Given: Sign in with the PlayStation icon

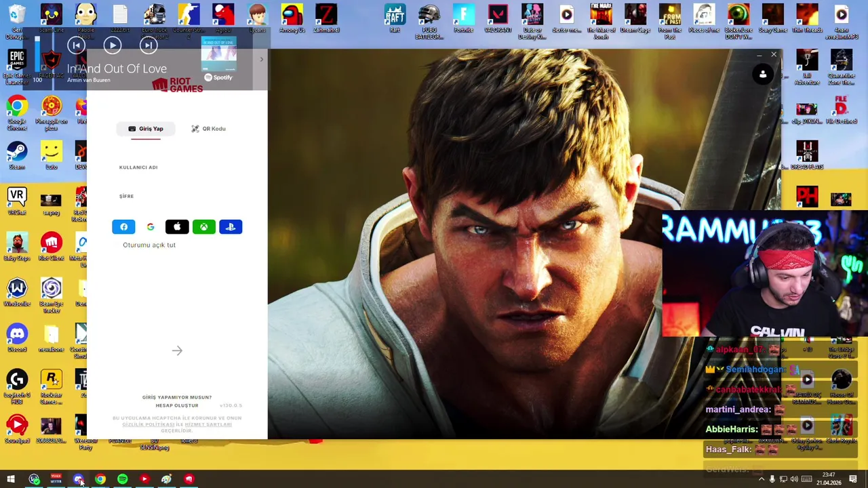Looking at the screenshot, I should [231, 227].
